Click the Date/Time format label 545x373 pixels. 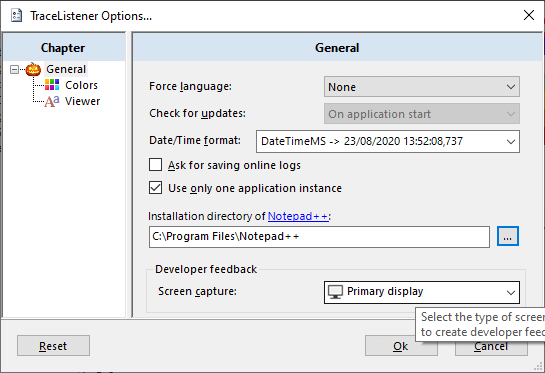[x=195, y=140]
